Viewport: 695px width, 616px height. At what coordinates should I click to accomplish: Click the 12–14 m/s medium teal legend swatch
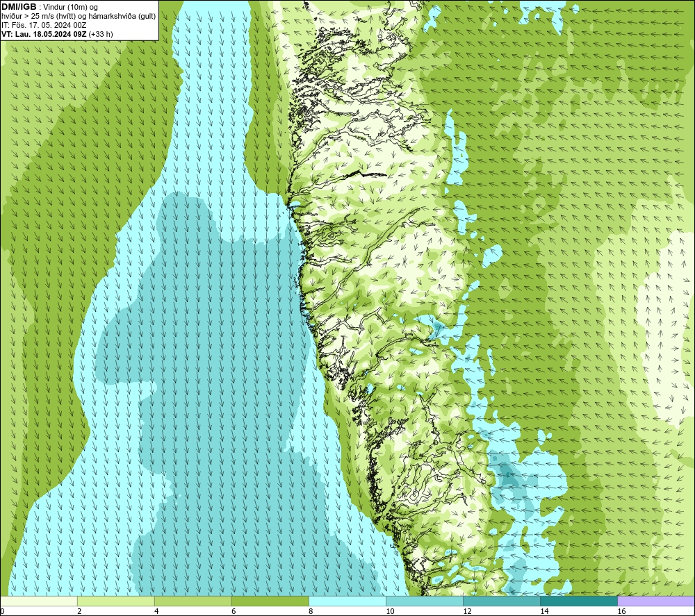pyautogui.click(x=501, y=601)
